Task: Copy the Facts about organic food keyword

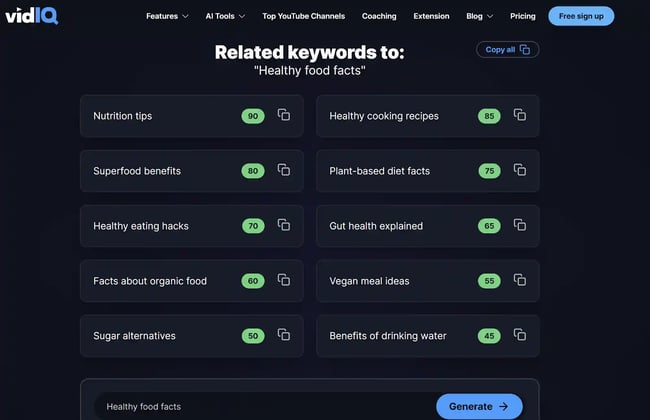Action: [284, 280]
